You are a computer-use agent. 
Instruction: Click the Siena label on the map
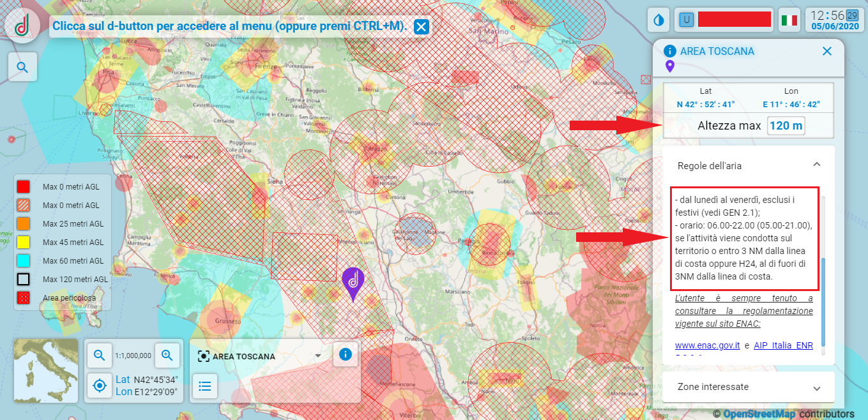point(275,182)
